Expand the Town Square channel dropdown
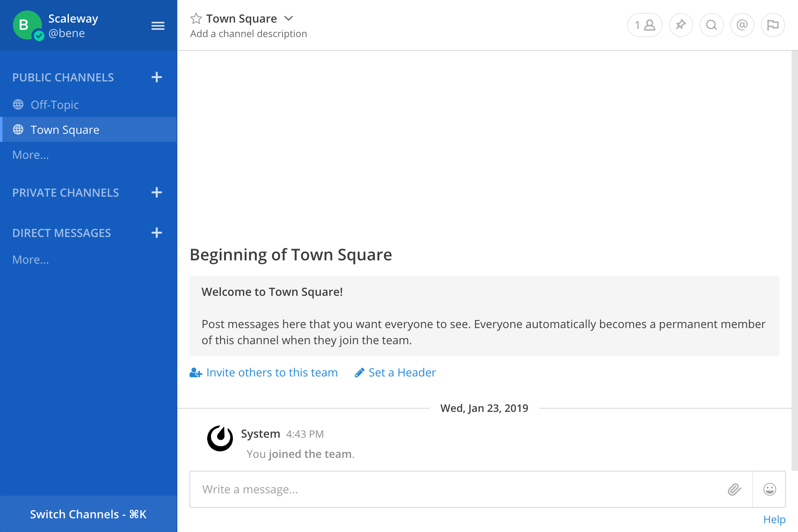The image size is (798, 532). [x=289, y=19]
